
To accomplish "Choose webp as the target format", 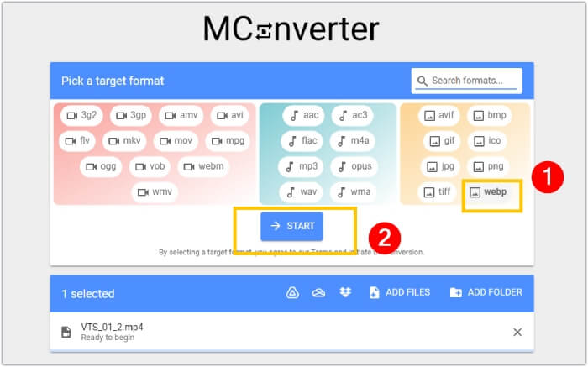I will [488, 192].
